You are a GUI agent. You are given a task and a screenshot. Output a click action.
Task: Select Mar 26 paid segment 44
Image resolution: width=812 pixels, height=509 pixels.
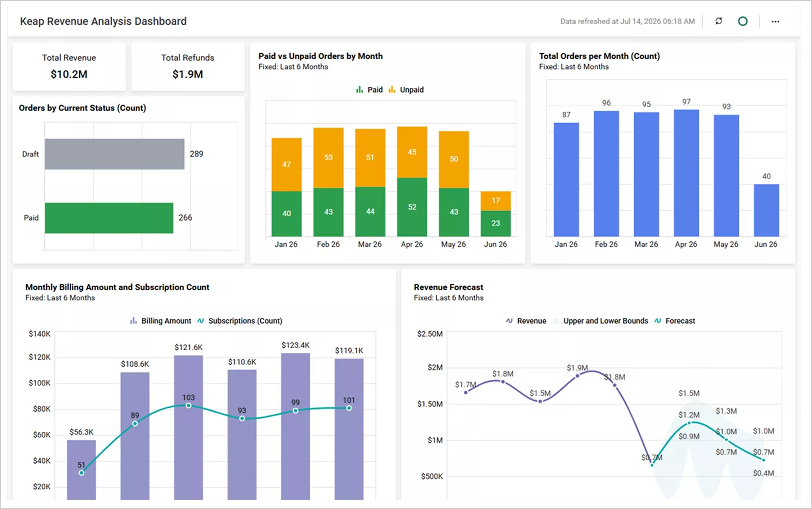pos(370,211)
